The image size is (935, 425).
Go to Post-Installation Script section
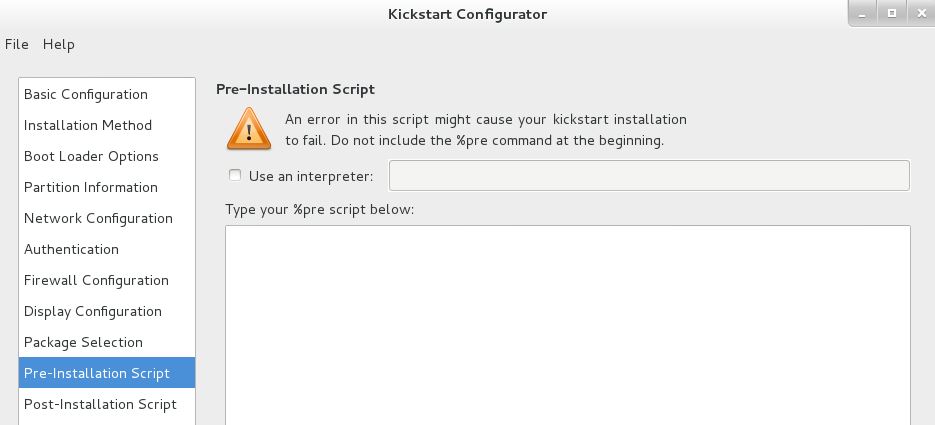(x=107, y=404)
